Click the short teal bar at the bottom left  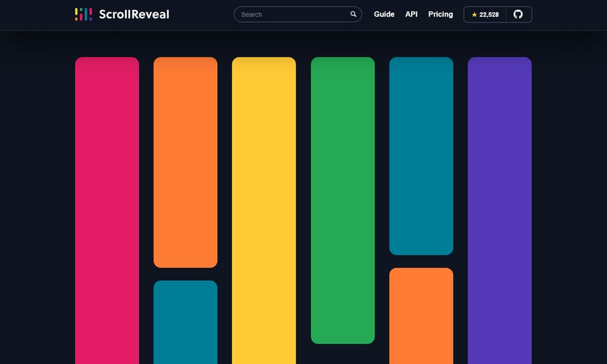tap(185, 322)
